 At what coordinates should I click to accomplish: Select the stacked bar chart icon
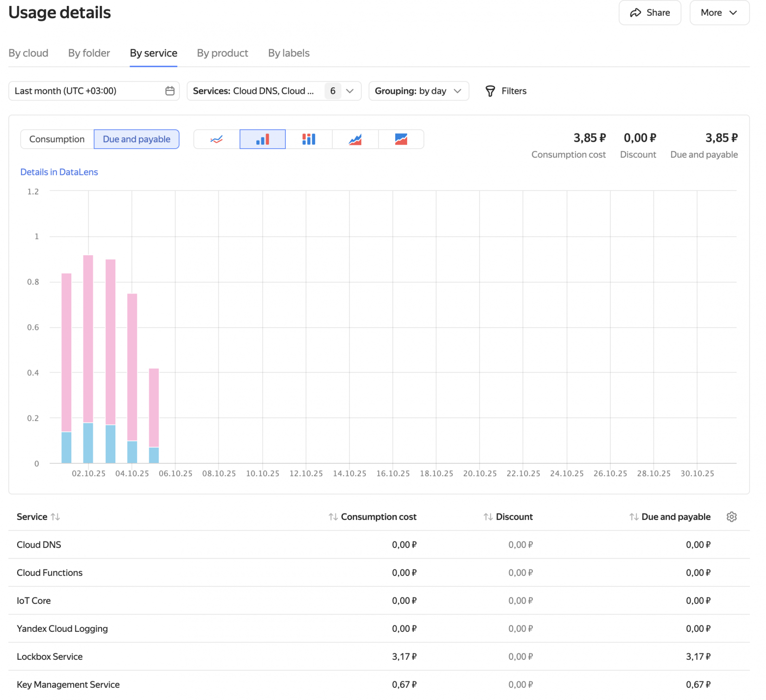click(x=309, y=139)
